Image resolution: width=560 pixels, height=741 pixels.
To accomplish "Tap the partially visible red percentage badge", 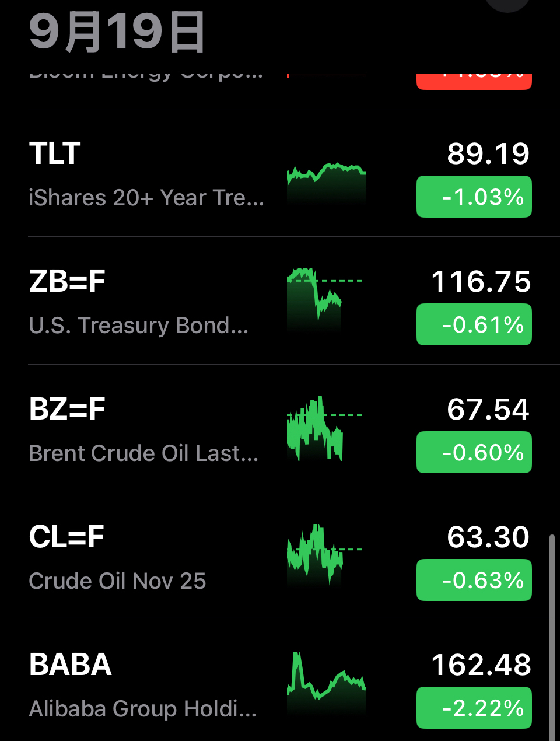I will point(474,81).
